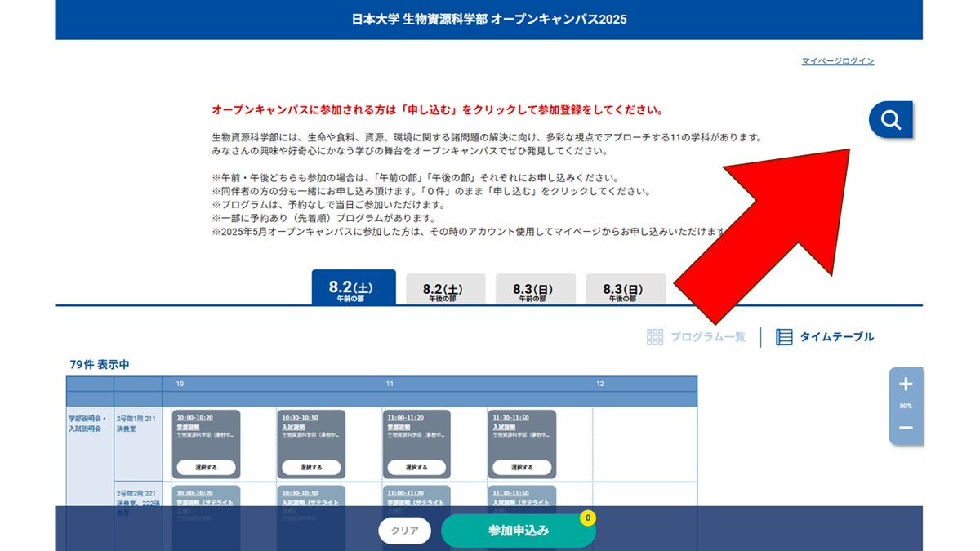Open 10:00~10:20 time link in 211講義室 row
Image resolution: width=980 pixels, height=551 pixels.
(x=194, y=418)
